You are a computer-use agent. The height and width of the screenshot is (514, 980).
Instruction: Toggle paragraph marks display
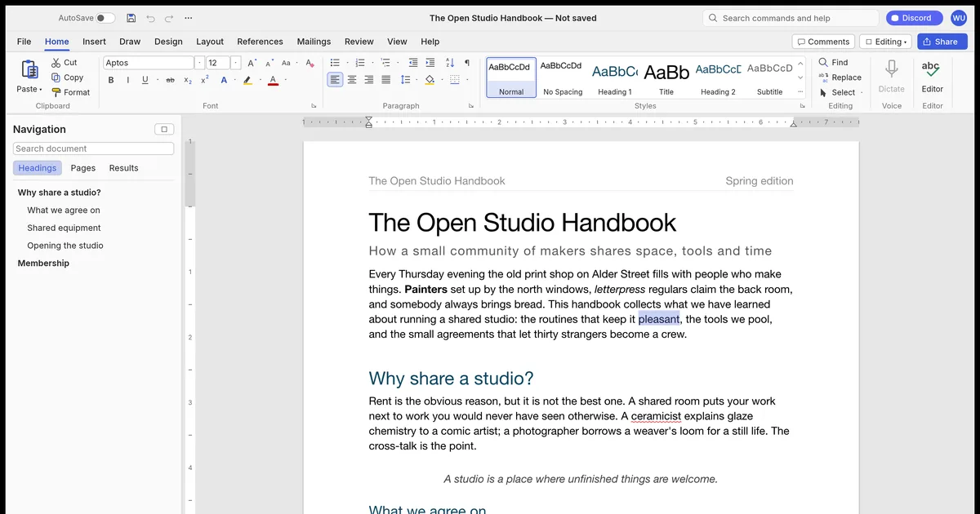tap(467, 63)
